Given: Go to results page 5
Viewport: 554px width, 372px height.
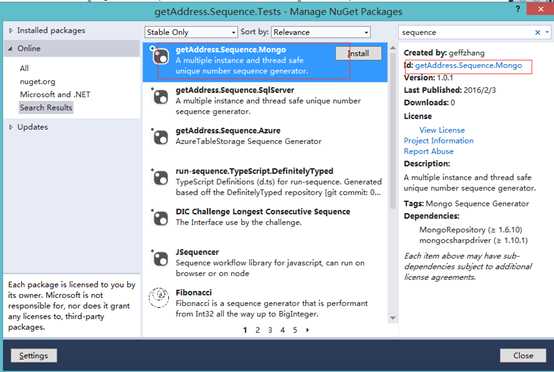Looking at the screenshot, I should pos(295,330).
